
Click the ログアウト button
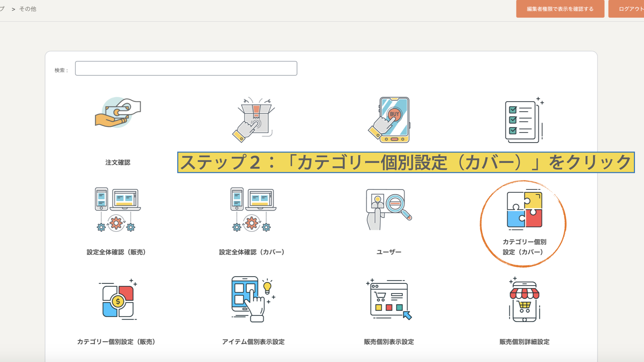coord(630,9)
